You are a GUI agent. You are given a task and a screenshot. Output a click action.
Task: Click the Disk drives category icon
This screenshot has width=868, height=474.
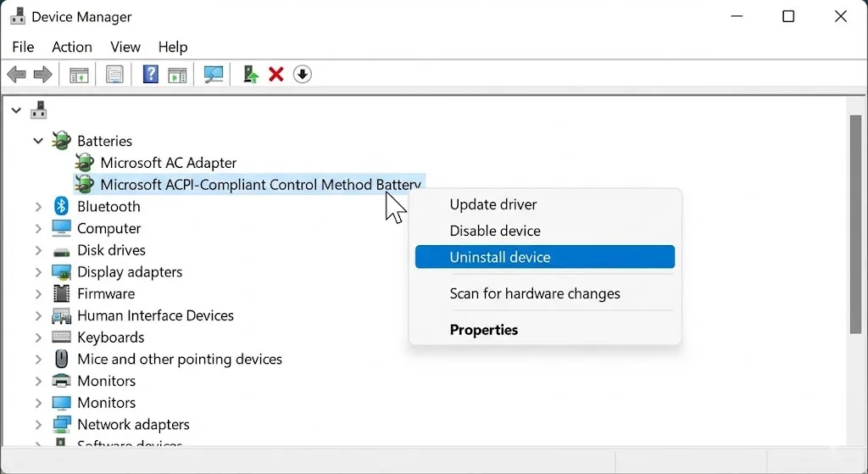61,251
